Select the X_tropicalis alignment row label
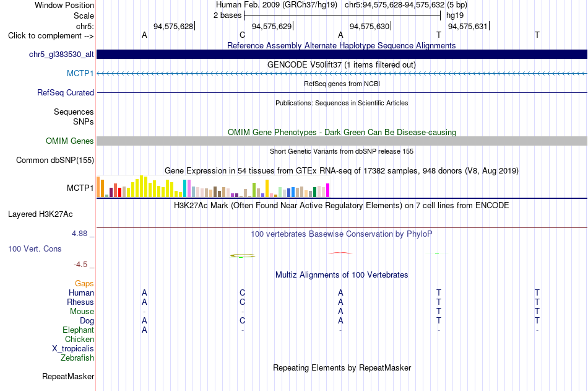 click(x=73, y=349)
